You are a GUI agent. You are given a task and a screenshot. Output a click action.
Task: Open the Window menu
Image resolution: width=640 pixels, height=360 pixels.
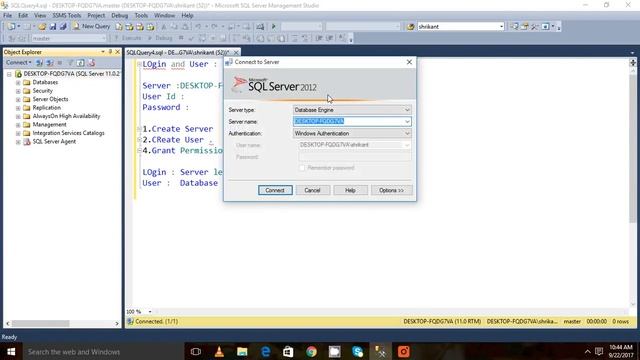tap(164, 16)
